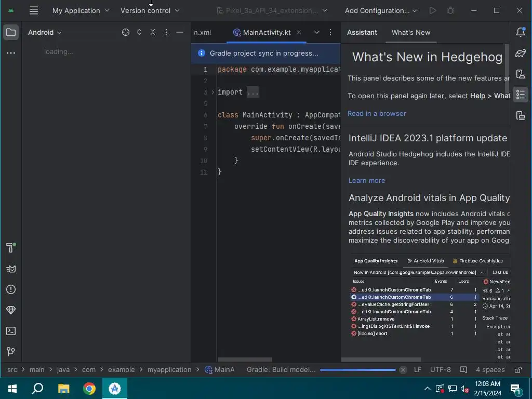Viewport: 532px width, 399px height.
Task: Toggle the Assistant tool window icon
Action: click(x=521, y=95)
